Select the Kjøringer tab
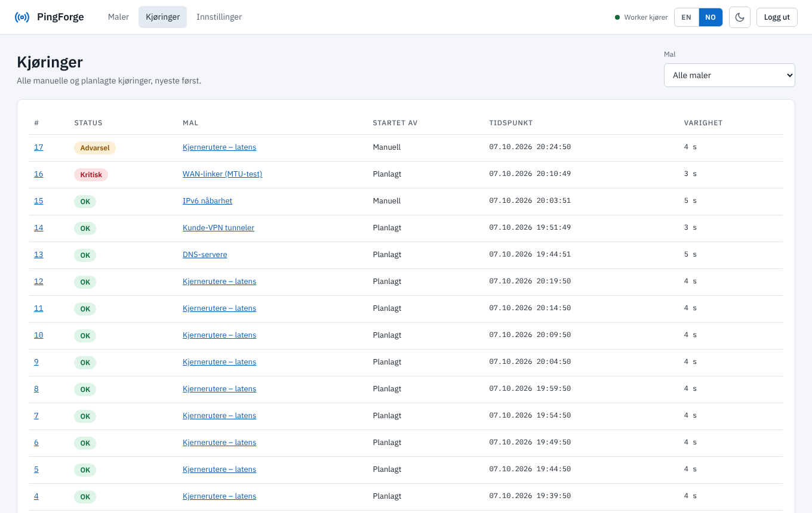This screenshot has width=812, height=513. (x=163, y=17)
